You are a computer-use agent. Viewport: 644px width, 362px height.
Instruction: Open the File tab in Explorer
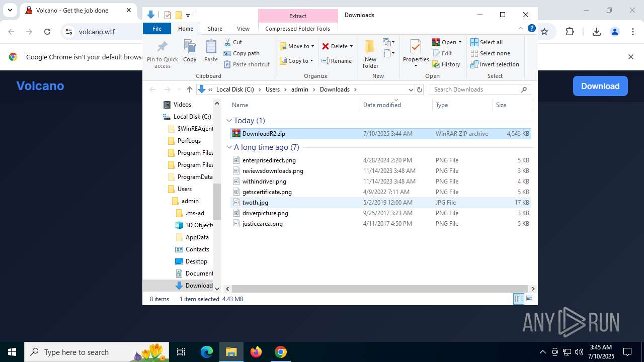157,29
